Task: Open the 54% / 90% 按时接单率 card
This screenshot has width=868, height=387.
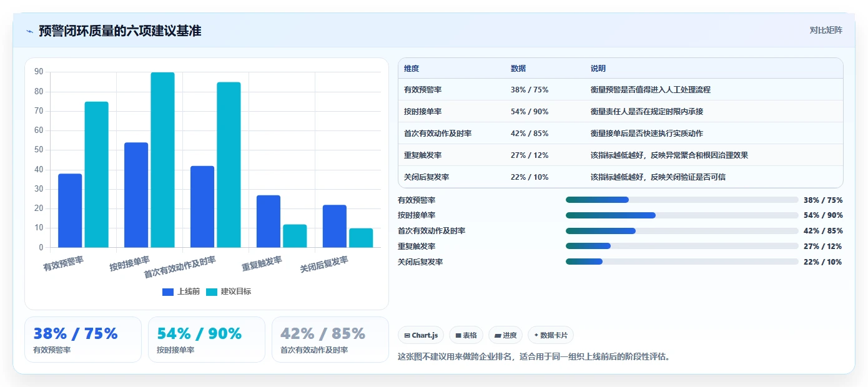Action: pyautogui.click(x=207, y=340)
